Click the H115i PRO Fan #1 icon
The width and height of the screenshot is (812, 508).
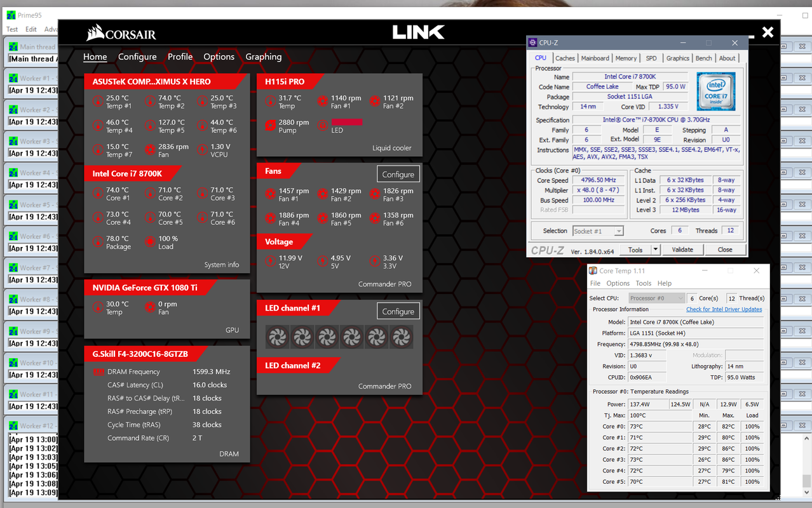(x=322, y=102)
